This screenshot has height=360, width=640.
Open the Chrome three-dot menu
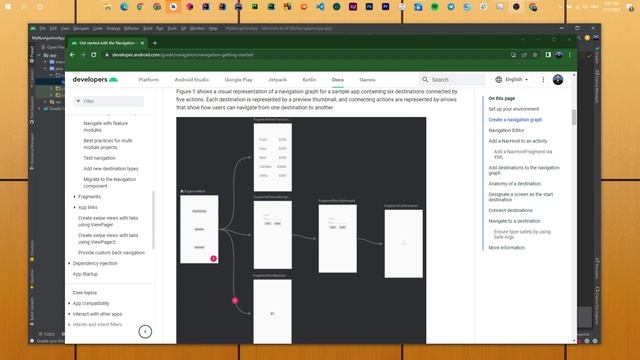point(570,55)
